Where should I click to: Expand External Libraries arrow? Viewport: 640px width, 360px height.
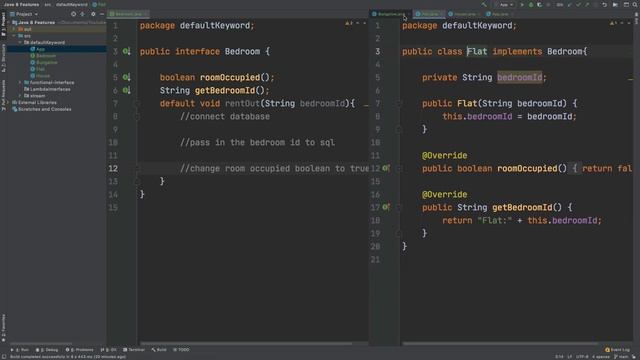point(8,102)
